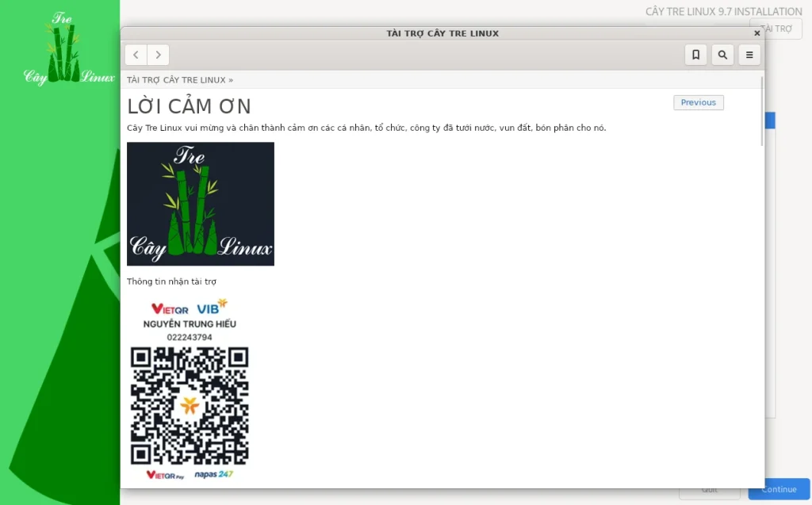Open the hamburger menu button

coord(749,55)
